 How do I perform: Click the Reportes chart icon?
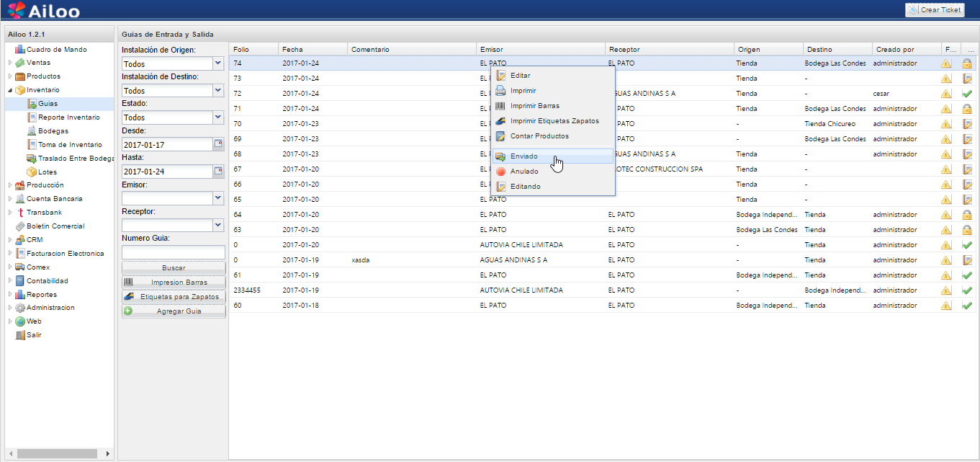click(x=20, y=295)
